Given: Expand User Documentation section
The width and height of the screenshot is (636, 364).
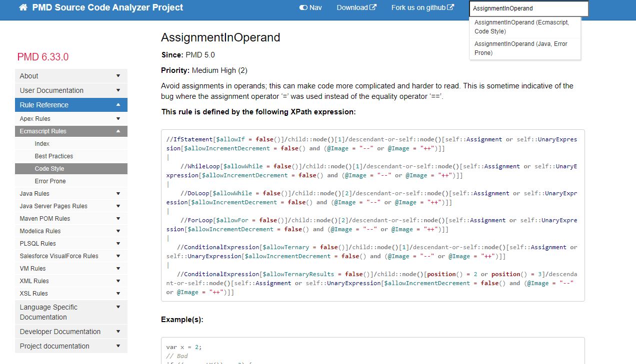Looking at the screenshot, I should pos(71,90).
